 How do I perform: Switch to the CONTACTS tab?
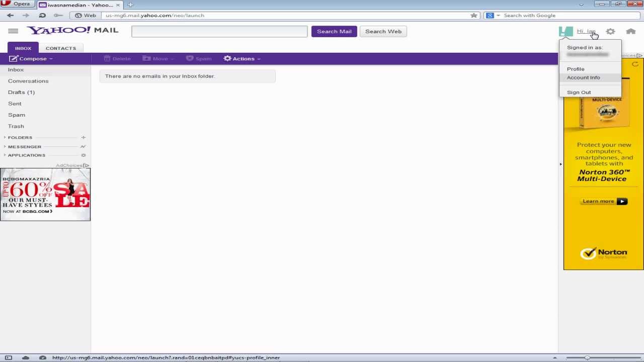coord(61,48)
